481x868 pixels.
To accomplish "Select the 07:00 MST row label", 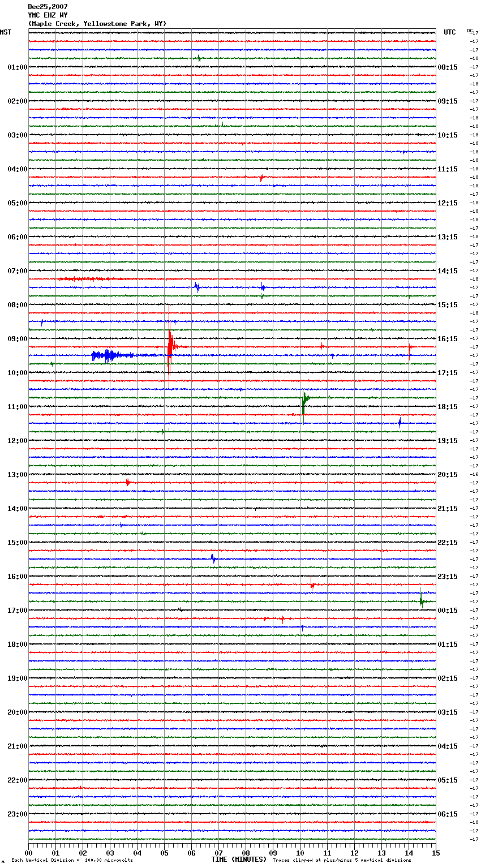I will pyautogui.click(x=18, y=271).
